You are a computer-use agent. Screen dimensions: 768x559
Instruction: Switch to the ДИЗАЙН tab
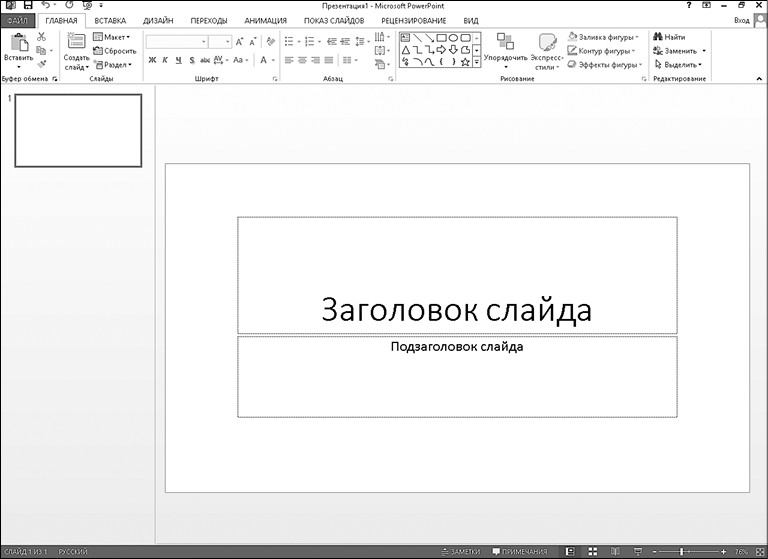(157, 20)
